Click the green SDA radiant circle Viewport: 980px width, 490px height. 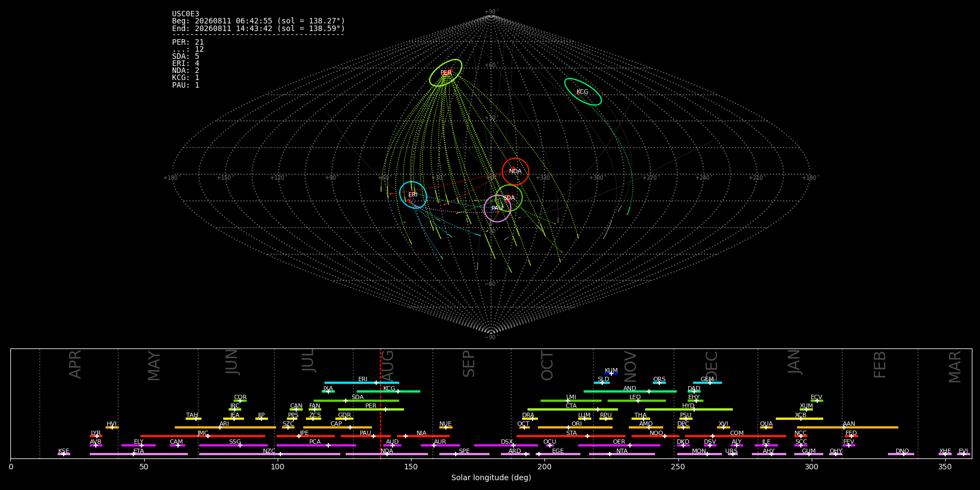509,198
